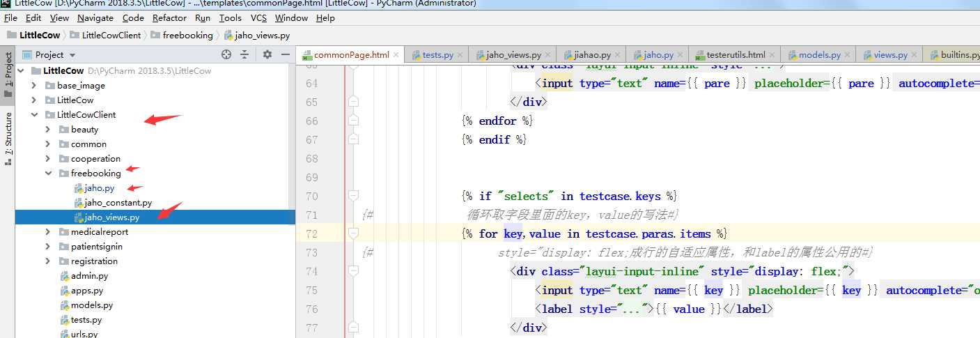Click the scroll-from-source target icon
Image resolution: width=980 pixels, height=338 pixels.
[x=226, y=54]
